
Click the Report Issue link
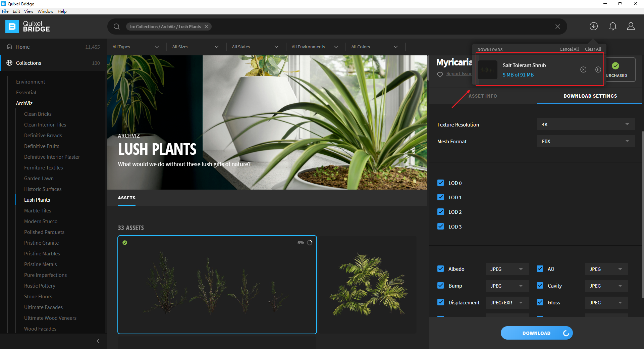coord(459,74)
